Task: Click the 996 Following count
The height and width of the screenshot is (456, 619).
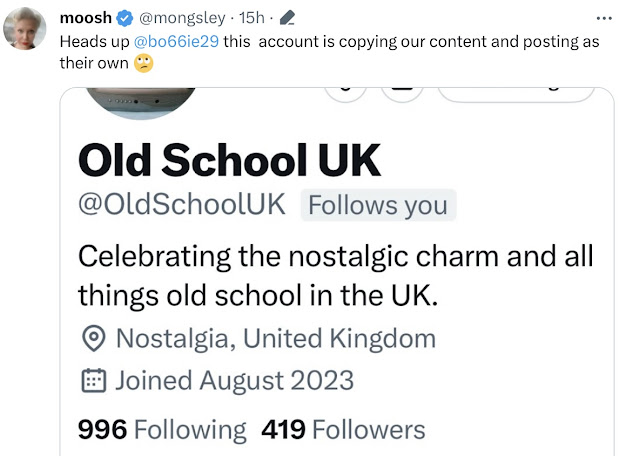Action: (x=162, y=430)
